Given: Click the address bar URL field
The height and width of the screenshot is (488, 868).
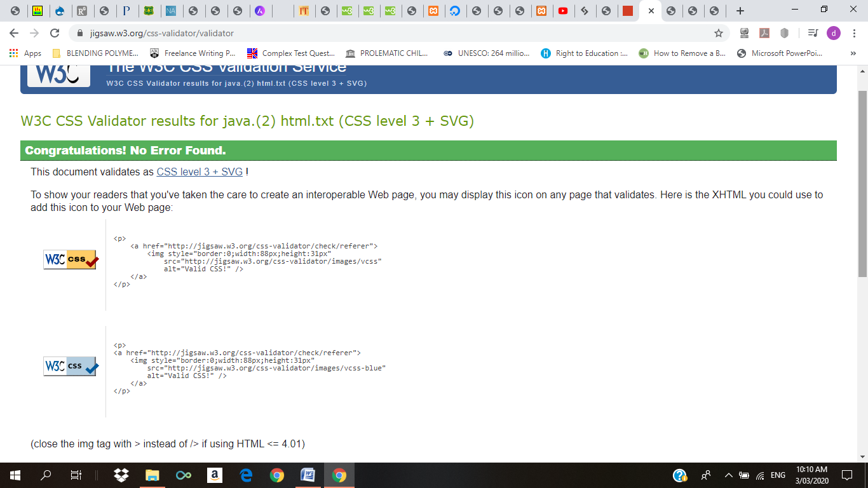Looking at the screenshot, I should [x=381, y=33].
